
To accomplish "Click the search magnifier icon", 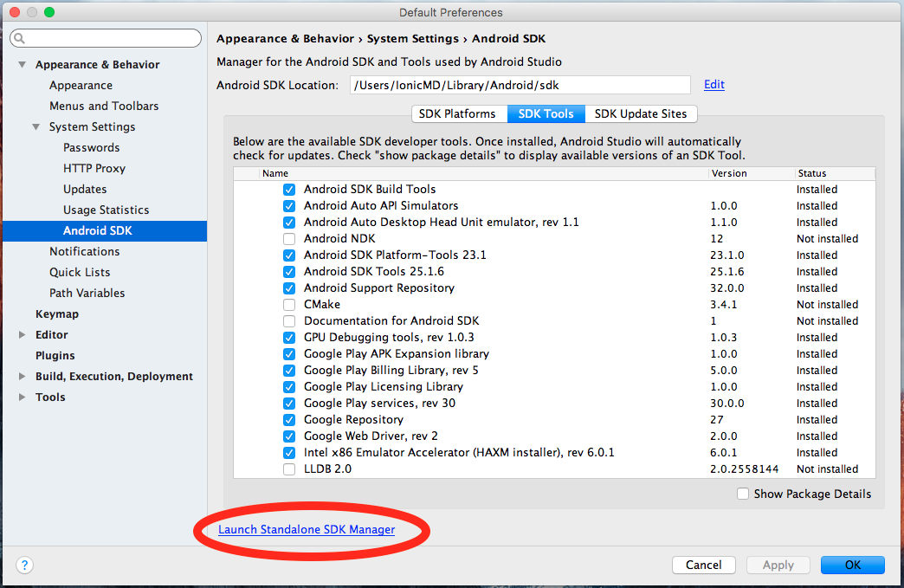I will tap(20, 39).
